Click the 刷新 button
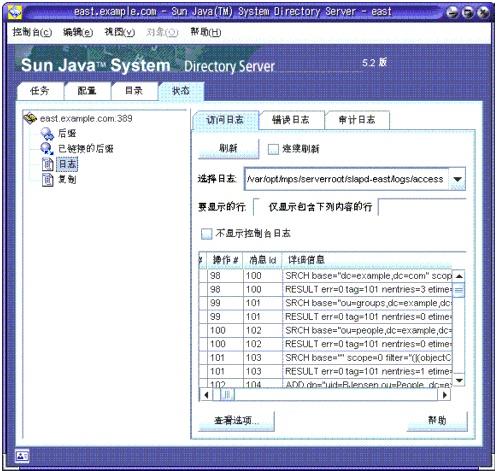 point(228,148)
